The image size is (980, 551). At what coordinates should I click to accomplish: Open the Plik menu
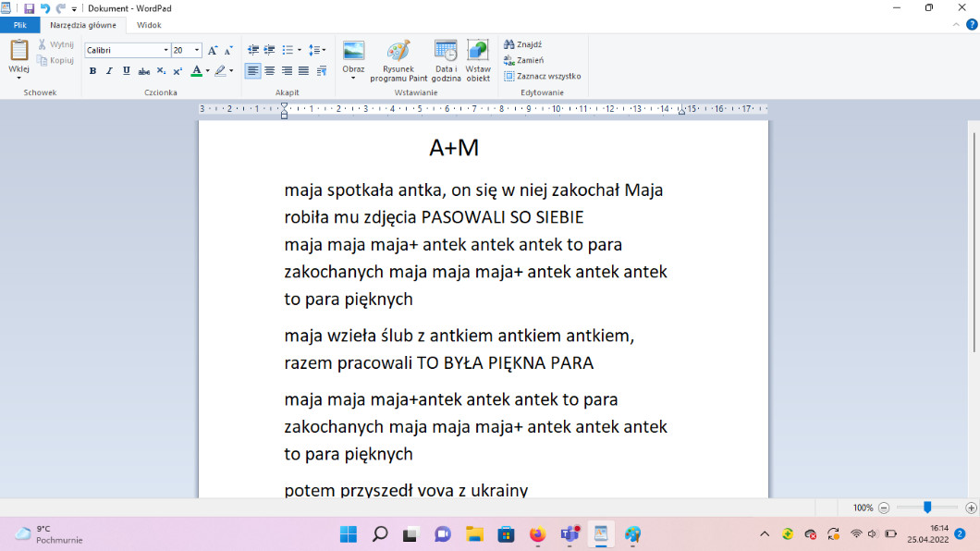pyautogui.click(x=19, y=26)
